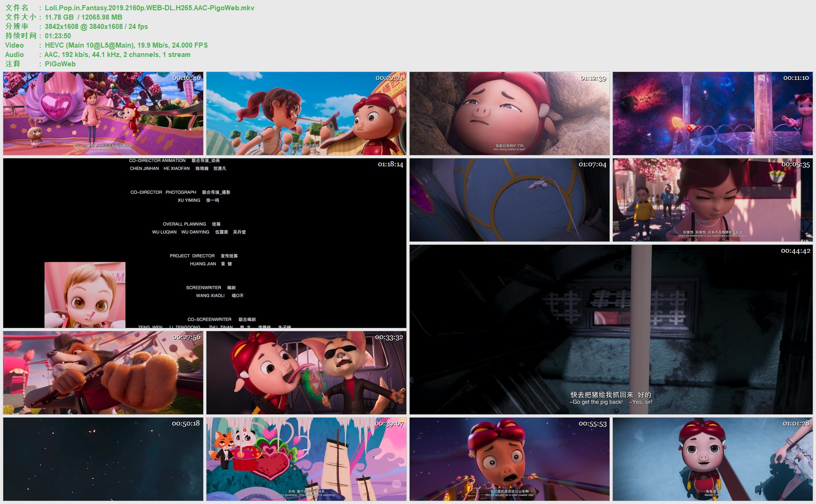The height and width of the screenshot is (504, 816).
Task: Open the thumbnail stamped 01:07:04
Action: point(510,200)
